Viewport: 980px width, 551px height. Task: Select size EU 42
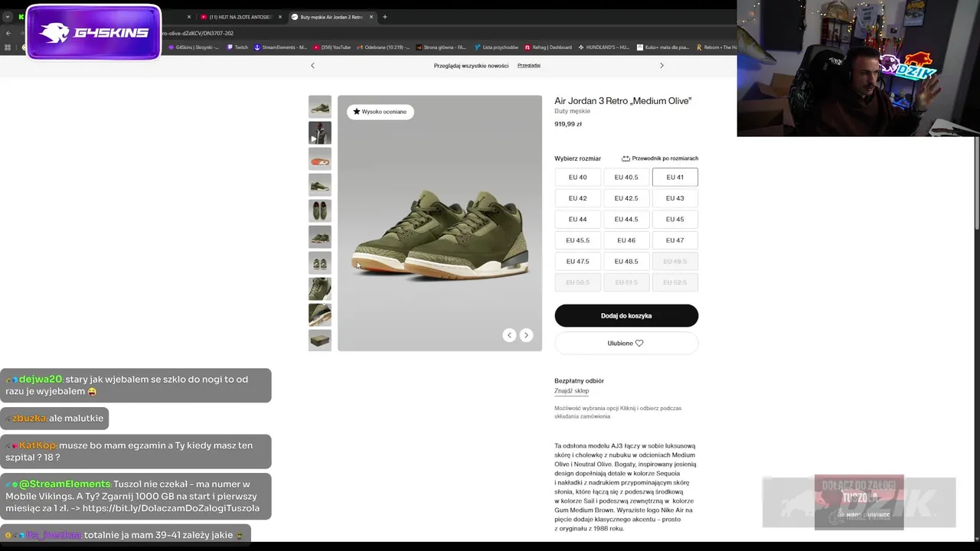pos(577,198)
